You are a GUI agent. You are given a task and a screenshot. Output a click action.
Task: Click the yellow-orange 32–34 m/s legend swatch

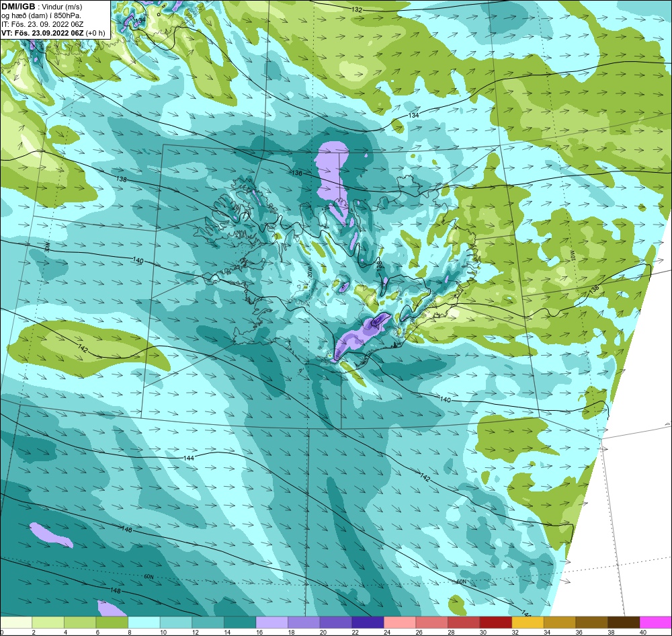[528, 623]
